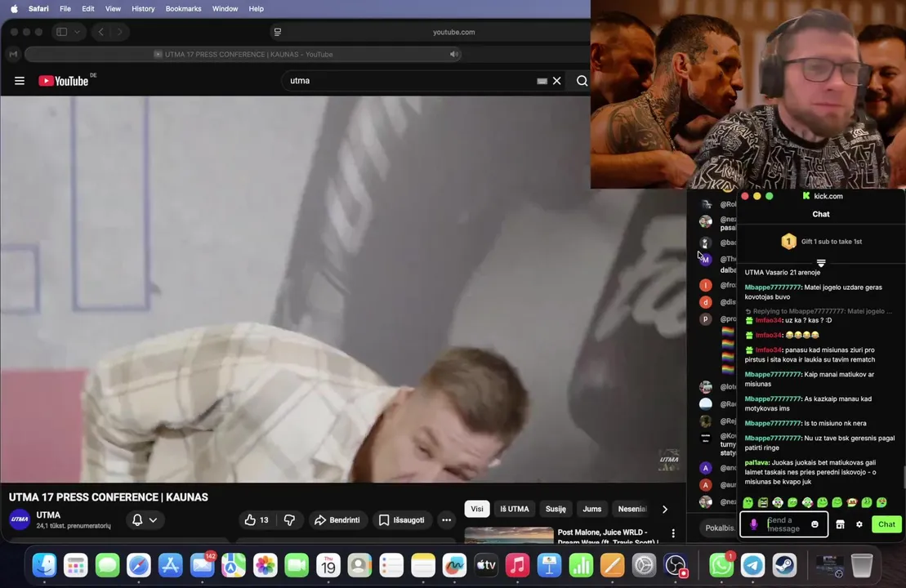The height and width of the screenshot is (588, 906).
Task: Like the UTMA 17 press conference video
Action: pyautogui.click(x=257, y=520)
